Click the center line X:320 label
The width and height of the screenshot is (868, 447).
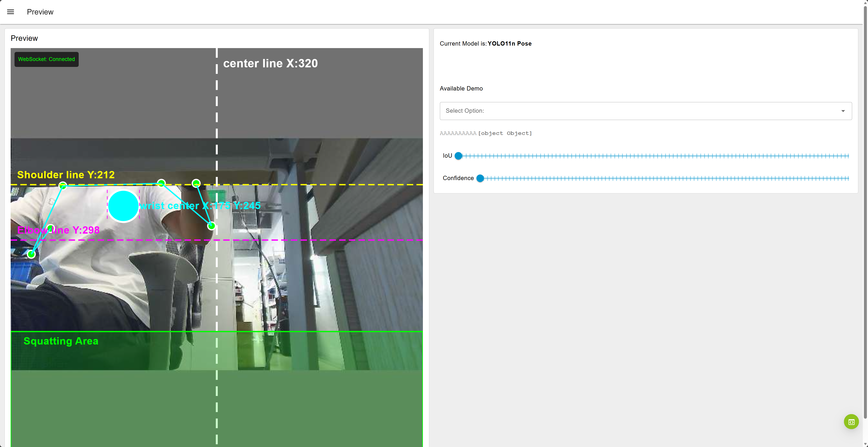(270, 63)
